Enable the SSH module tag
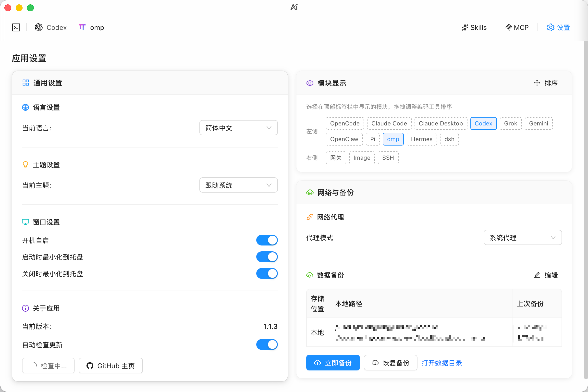The image size is (588, 392). [388, 158]
